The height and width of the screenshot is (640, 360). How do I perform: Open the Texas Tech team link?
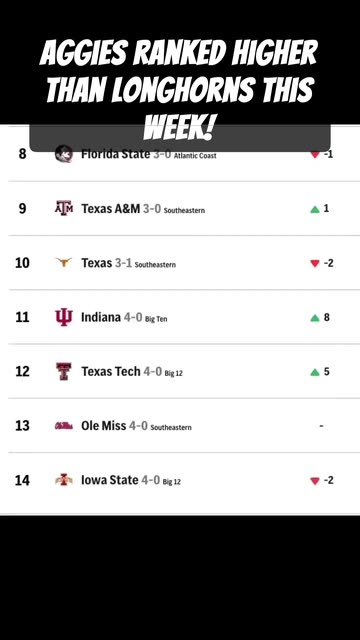111,371
